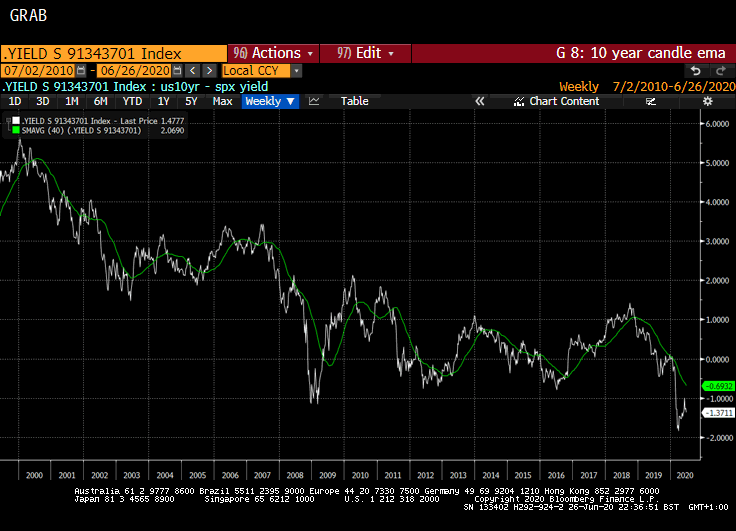This screenshot has width=736, height=531.
Task: Select the 3D range tab
Action: point(43,101)
